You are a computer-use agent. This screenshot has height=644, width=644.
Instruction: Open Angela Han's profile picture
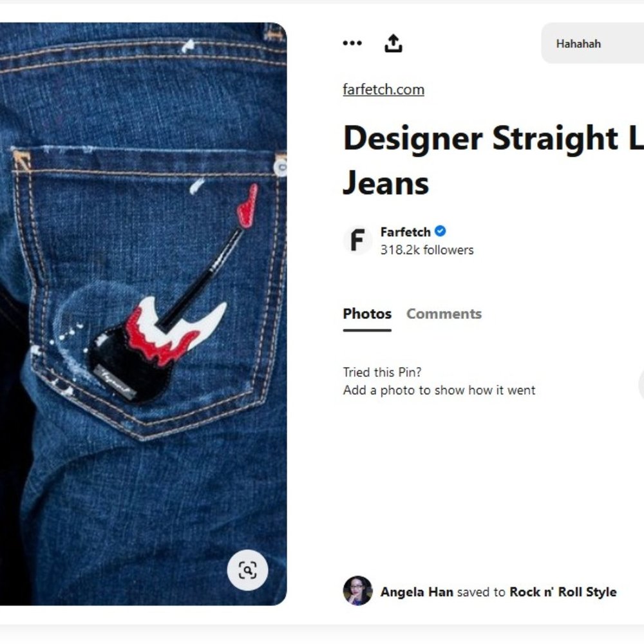pos(357,591)
